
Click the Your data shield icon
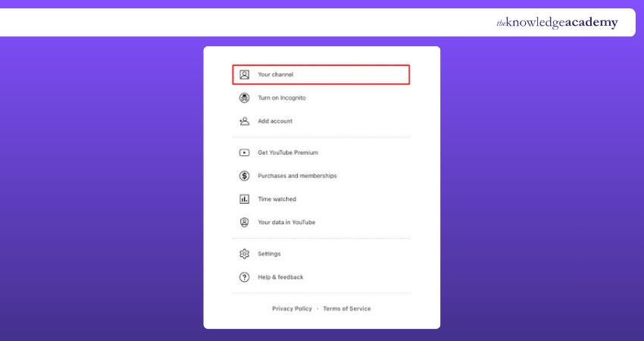[245, 222]
